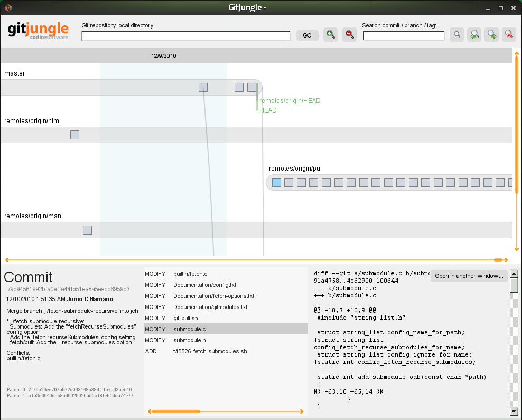Open diff with Open in another window button
The image size is (522, 420).
pos(469,276)
